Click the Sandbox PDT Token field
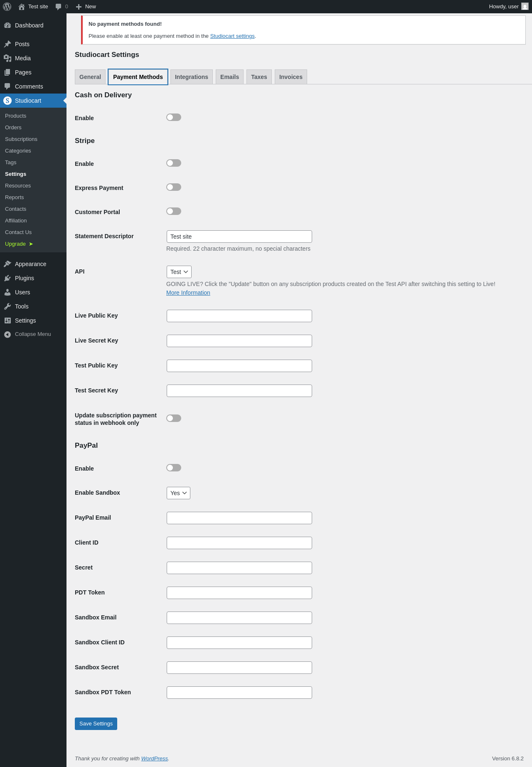Screen dimensions: 532x767 click(239, 693)
